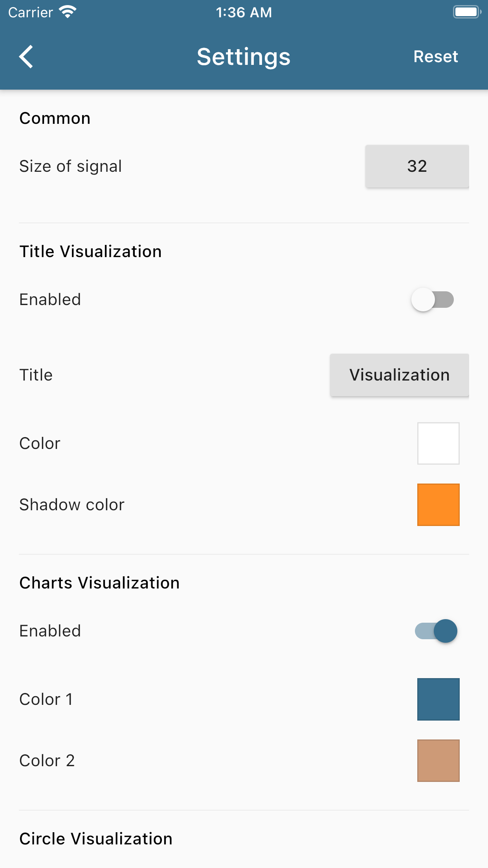Open the white Color swatch picker

click(438, 443)
